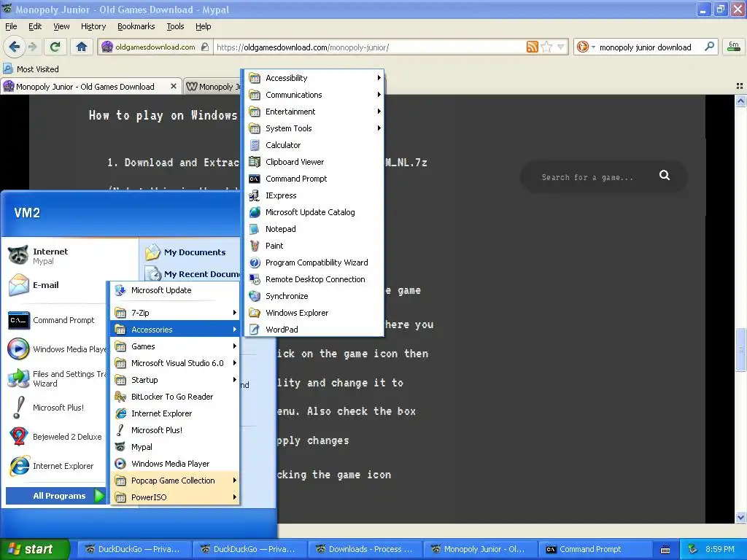747x560 pixels.
Task: Launch Paint
Action: point(314,246)
